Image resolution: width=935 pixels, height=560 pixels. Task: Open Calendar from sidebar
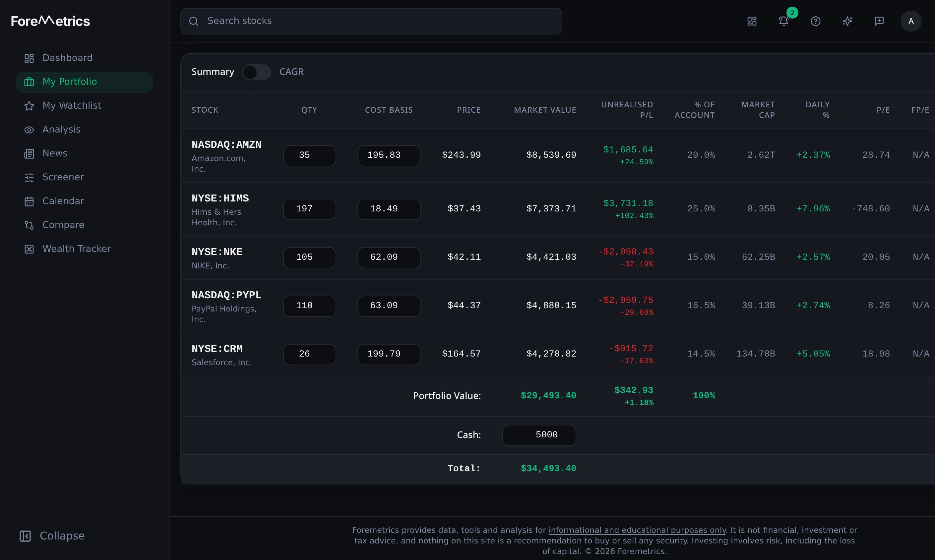point(85,201)
